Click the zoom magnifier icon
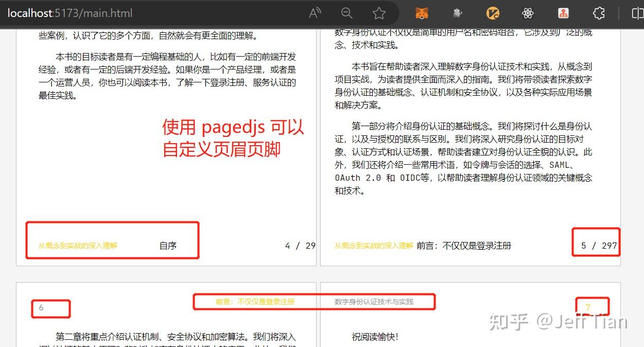This screenshot has width=644, height=347. coord(346,13)
